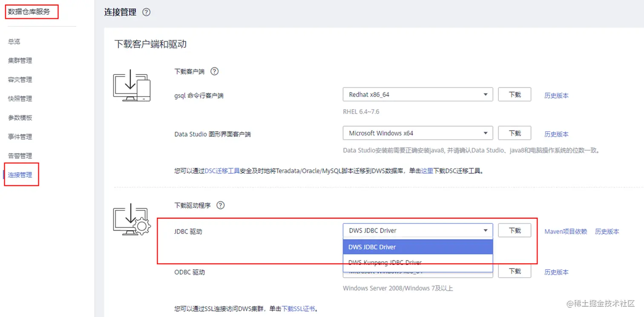The height and width of the screenshot is (317, 644).
Task: Open 事件管理 sidebar entry
Action: click(x=20, y=137)
